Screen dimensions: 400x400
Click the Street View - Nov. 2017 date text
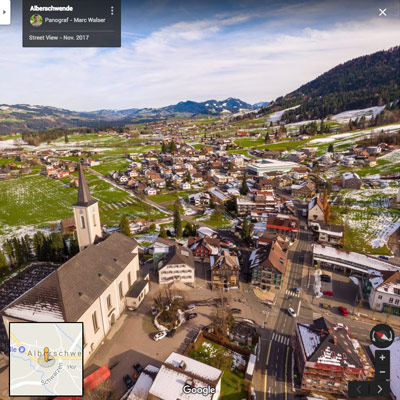click(59, 38)
